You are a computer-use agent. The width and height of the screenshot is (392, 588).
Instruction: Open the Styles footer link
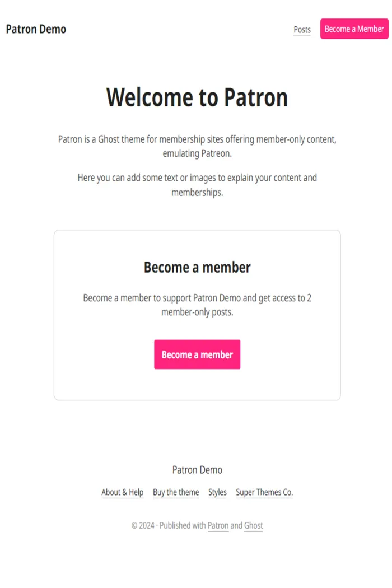click(217, 492)
